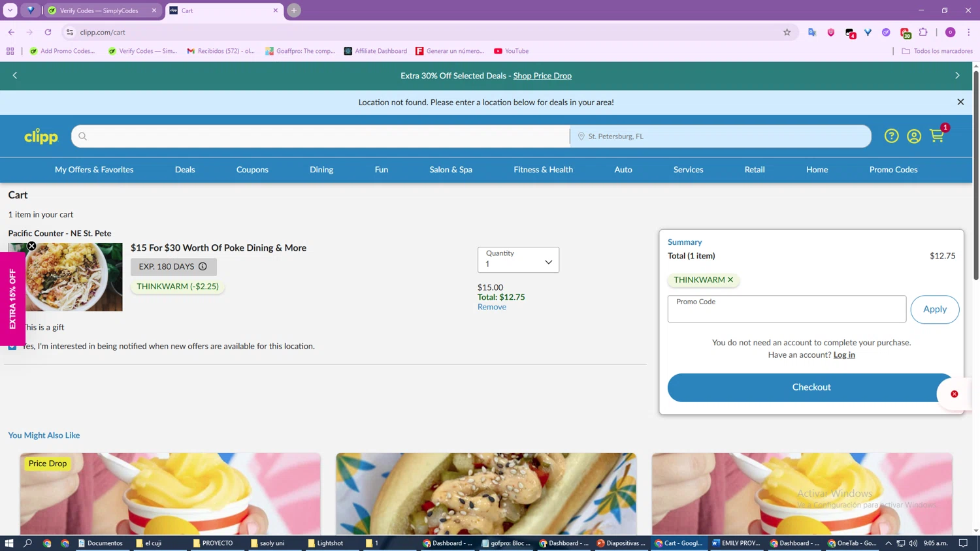Image resolution: width=980 pixels, height=551 pixels.
Task: Open the Shop Price Drop link
Action: click(542, 76)
